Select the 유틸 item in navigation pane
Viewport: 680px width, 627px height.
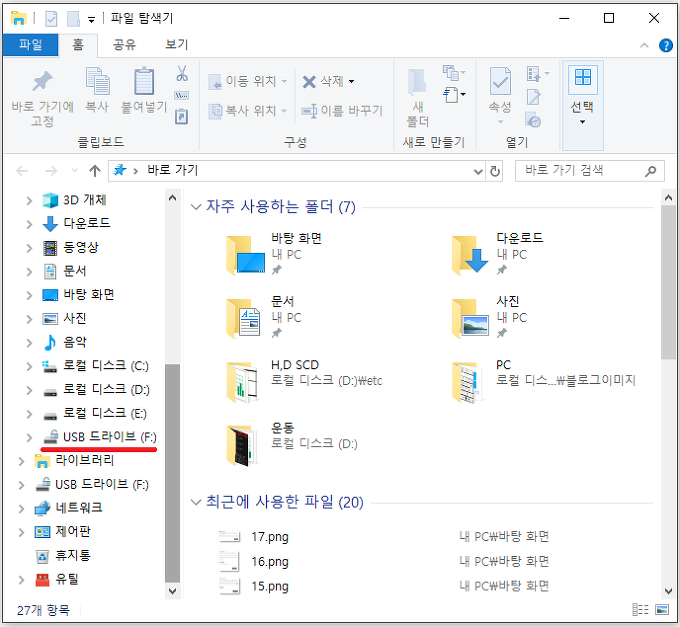[57, 579]
